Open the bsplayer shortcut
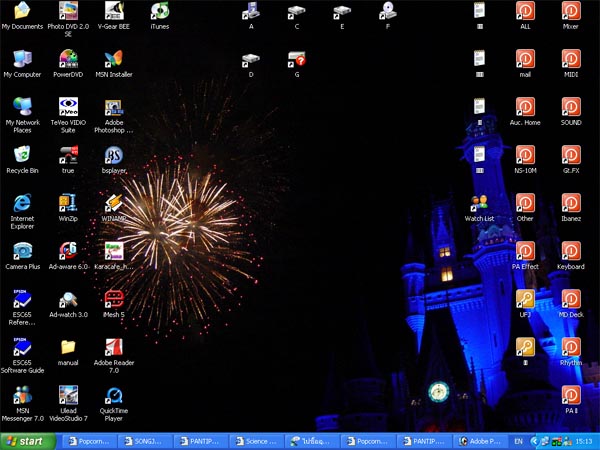The image size is (600, 450). [x=114, y=155]
